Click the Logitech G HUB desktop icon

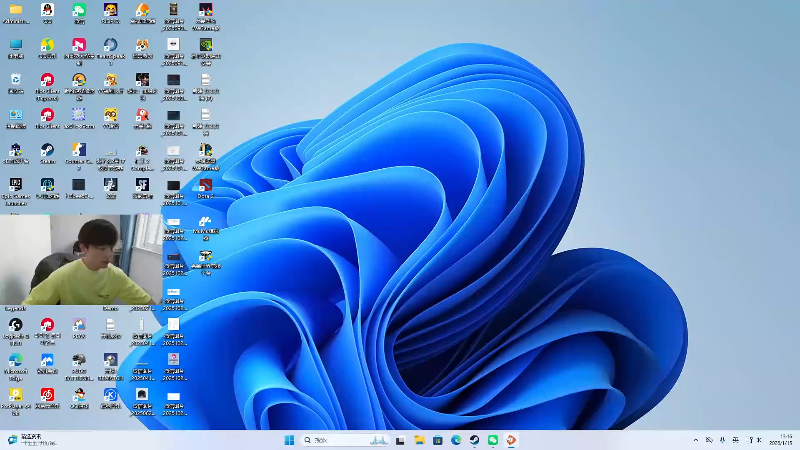[16, 325]
